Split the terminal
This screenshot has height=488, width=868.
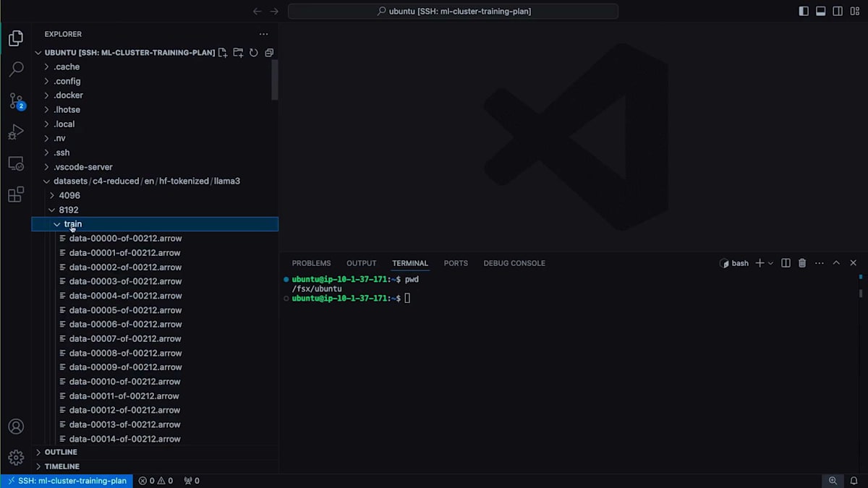pos(786,263)
